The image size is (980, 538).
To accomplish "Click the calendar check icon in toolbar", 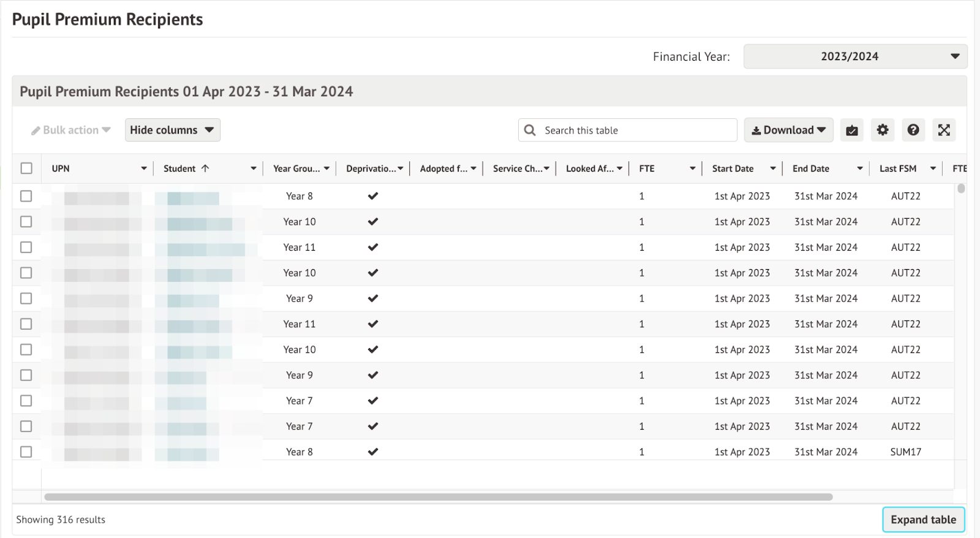I will click(851, 130).
